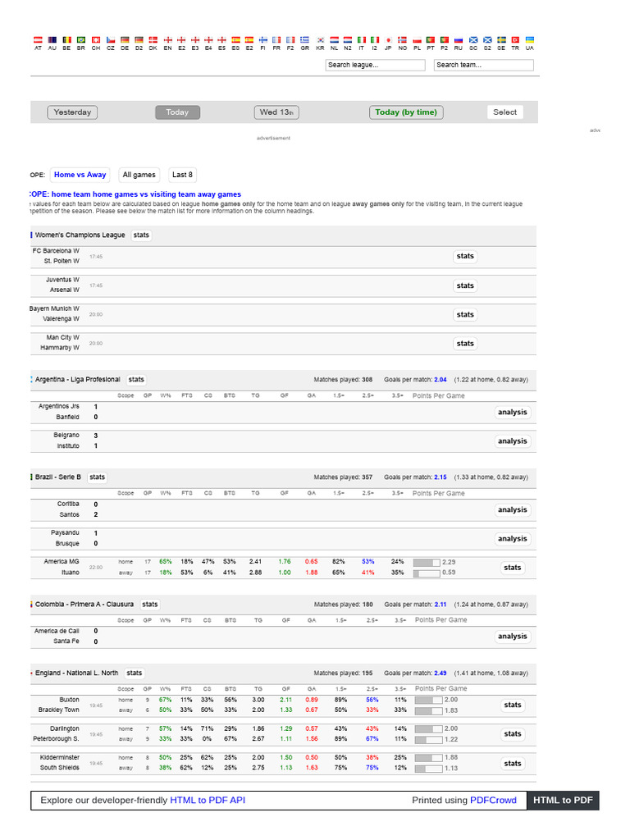Screen dimensions: 630x840
Task: Open the IT Italy flag league
Action: click(x=362, y=40)
